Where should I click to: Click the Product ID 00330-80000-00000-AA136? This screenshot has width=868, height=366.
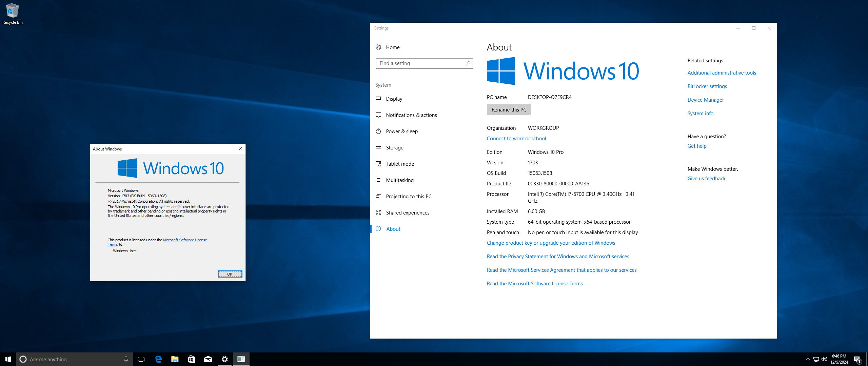[558, 183]
